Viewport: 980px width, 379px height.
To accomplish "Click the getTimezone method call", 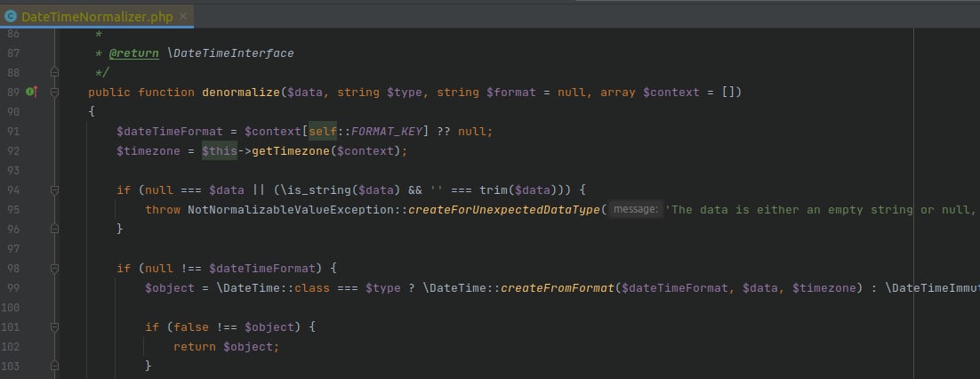I will point(291,150).
